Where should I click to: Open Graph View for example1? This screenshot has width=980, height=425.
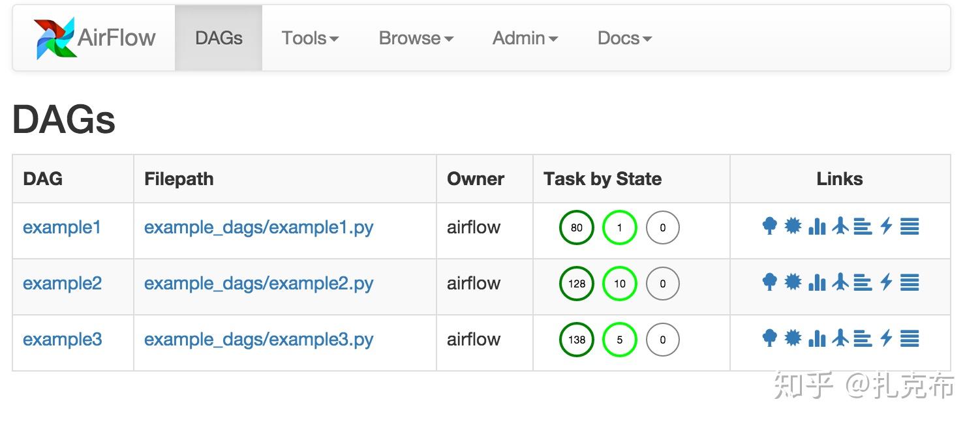(x=793, y=227)
